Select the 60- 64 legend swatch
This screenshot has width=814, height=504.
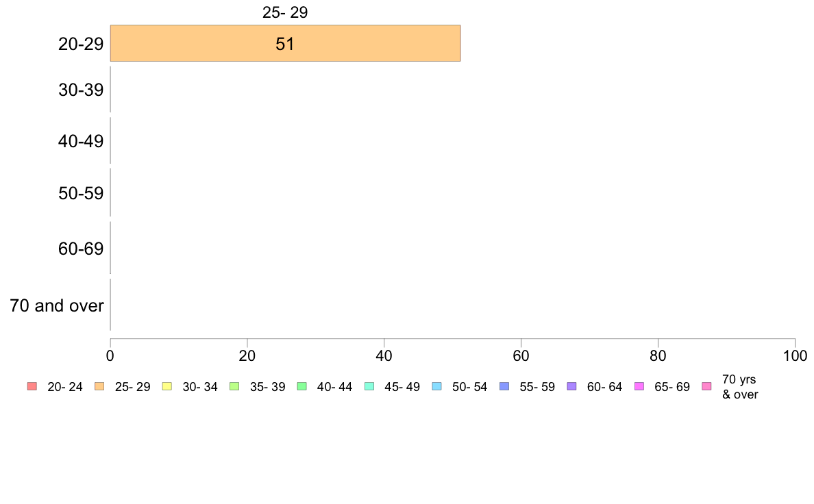click(x=571, y=386)
